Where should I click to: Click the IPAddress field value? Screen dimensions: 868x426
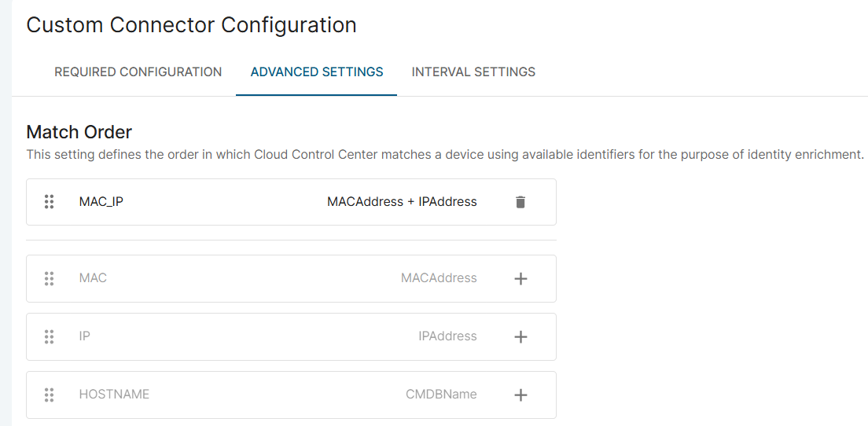pyautogui.click(x=447, y=336)
